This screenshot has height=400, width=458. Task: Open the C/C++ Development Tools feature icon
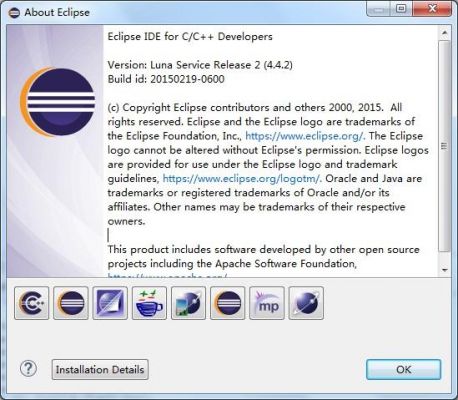coord(32,303)
